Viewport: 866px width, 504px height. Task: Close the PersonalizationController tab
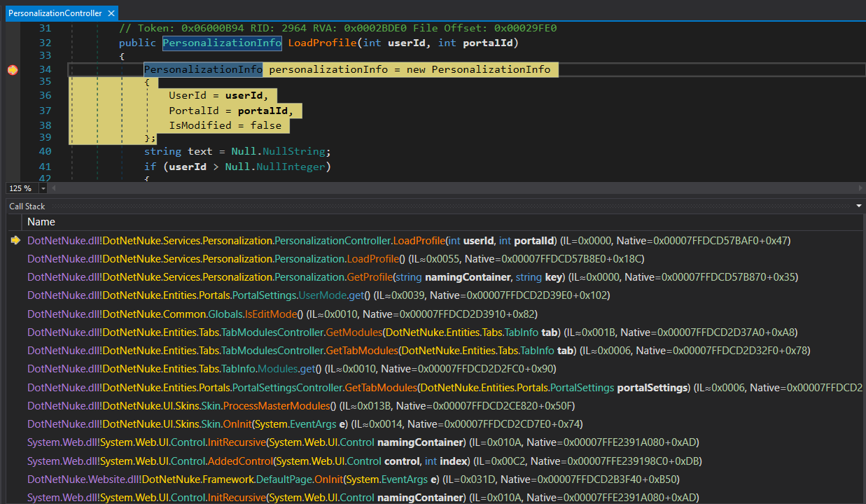[112, 13]
